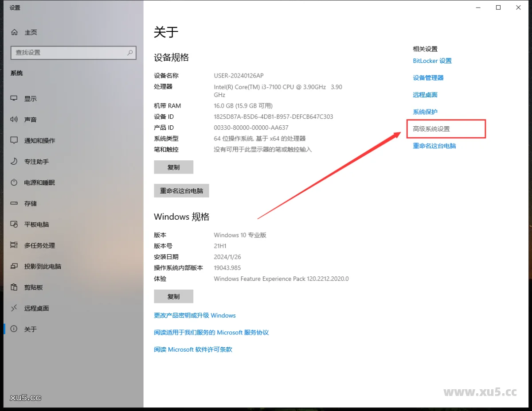Open BitLocker settings link

click(x=432, y=61)
